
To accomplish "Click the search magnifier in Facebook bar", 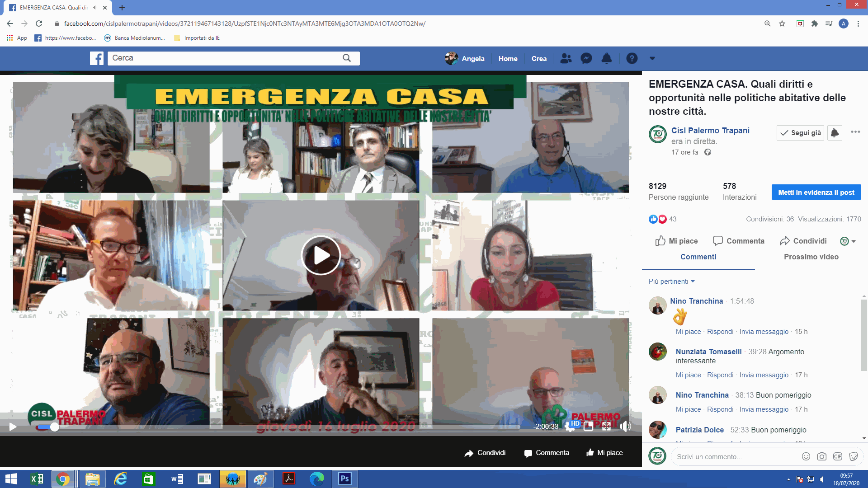I will (x=347, y=58).
